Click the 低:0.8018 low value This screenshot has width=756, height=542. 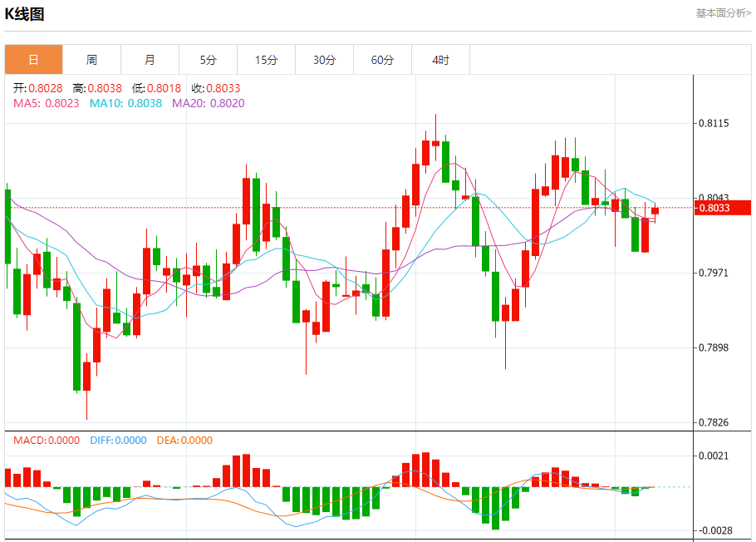[156, 88]
